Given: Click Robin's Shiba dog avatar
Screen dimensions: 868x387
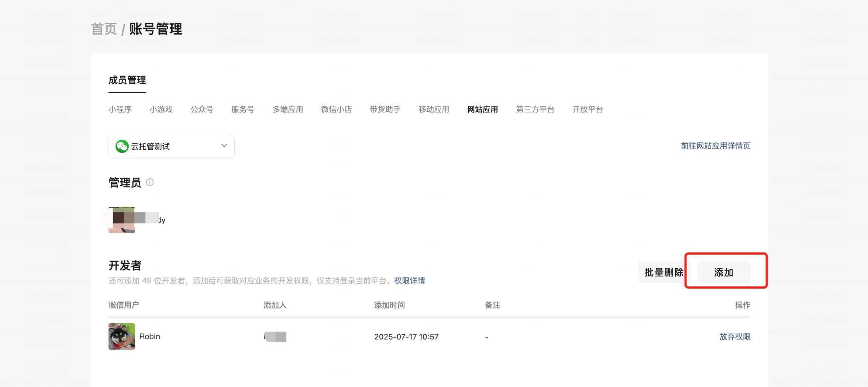Looking at the screenshot, I should (122, 337).
